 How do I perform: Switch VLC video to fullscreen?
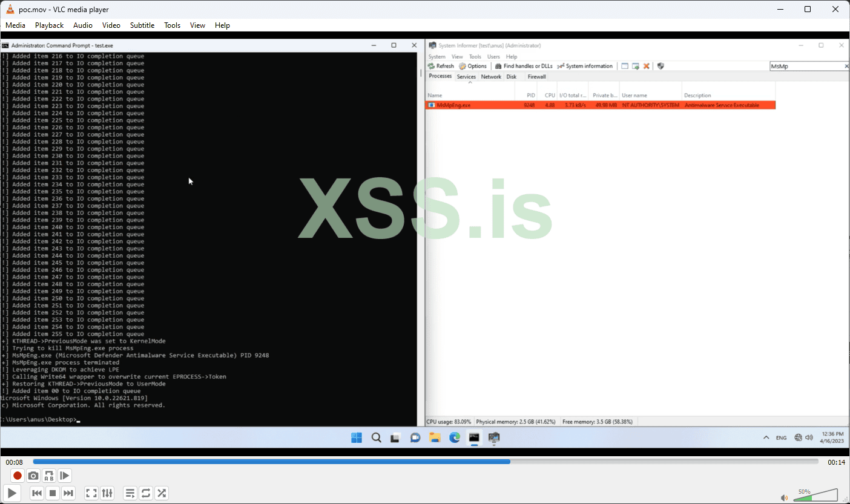click(91, 493)
